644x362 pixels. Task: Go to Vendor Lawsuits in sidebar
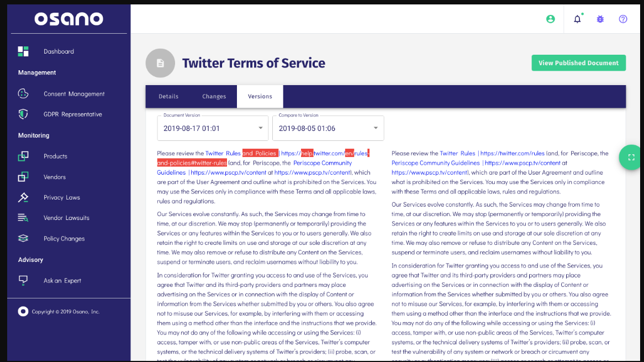66,218
